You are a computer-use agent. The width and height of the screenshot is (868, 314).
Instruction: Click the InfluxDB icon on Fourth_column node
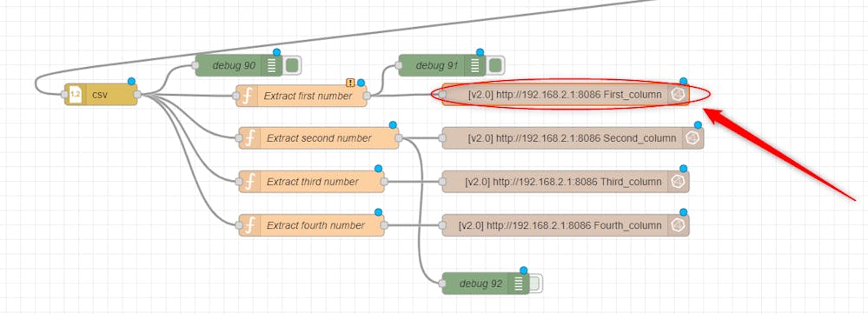pos(678,225)
